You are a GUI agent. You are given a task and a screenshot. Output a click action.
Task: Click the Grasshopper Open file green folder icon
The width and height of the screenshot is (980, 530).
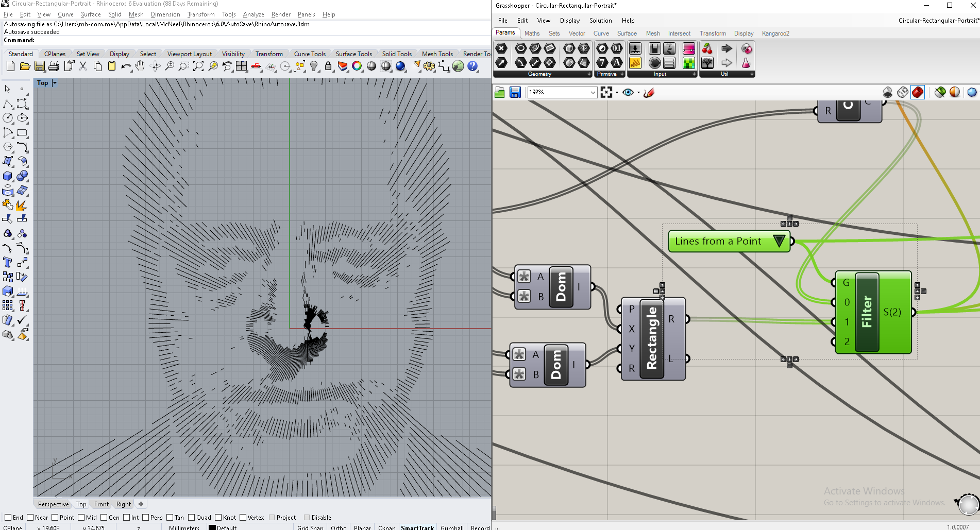pyautogui.click(x=500, y=92)
